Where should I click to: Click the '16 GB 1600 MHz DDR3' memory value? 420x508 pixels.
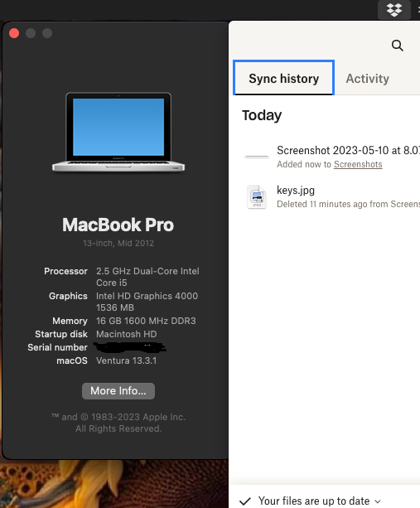coord(146,321)
